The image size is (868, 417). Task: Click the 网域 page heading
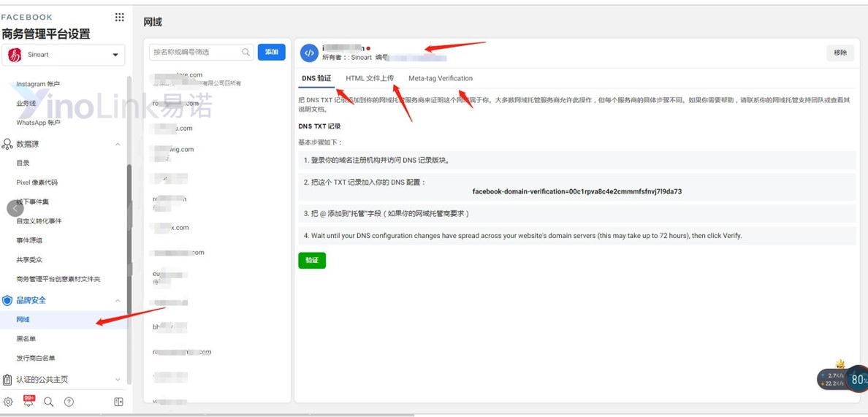tap(153, 22)
